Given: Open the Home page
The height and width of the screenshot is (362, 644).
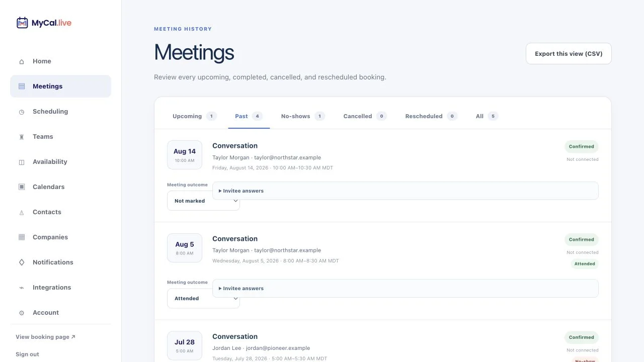Looking at the screenshot, I should (60, 61).
